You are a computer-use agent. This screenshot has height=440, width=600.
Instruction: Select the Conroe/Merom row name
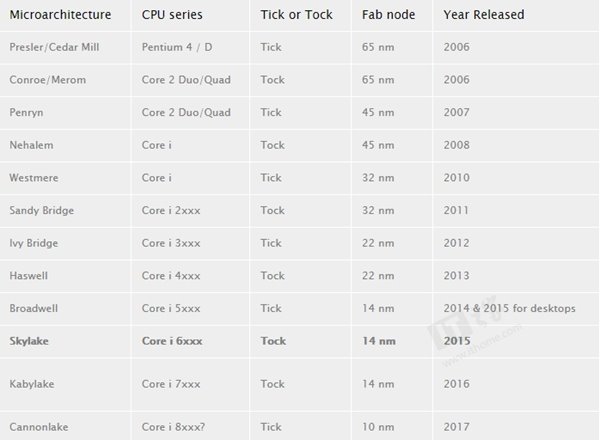[48, 80]
